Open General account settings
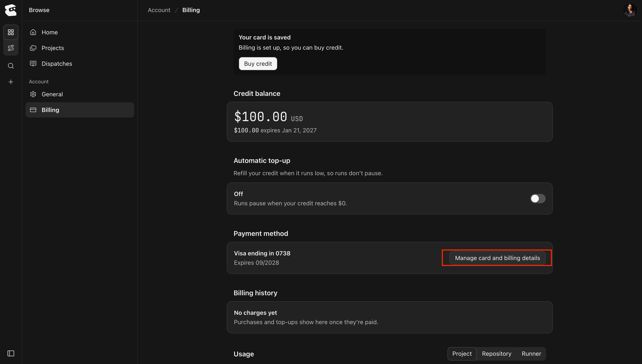The height and width of the screenshot is (364, 642). point(80,94)
